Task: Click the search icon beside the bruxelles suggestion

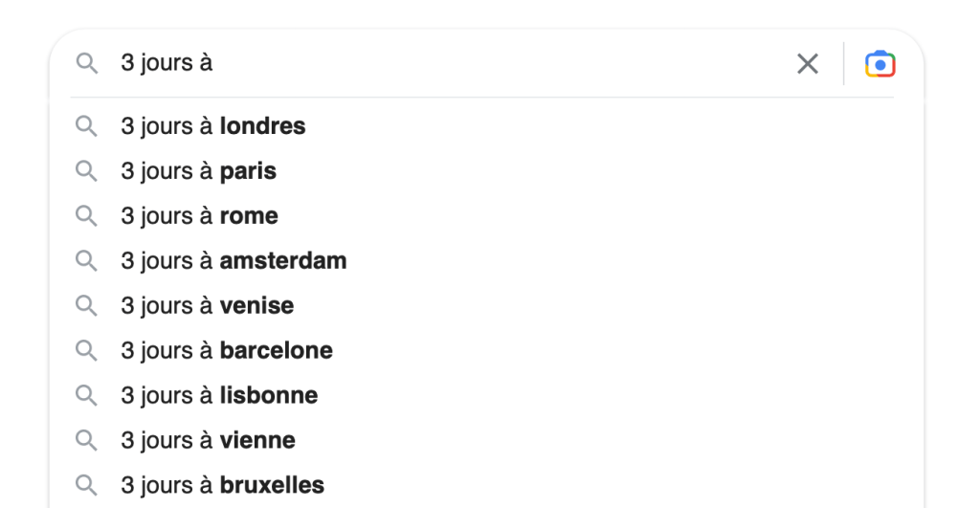Action: 87,485
